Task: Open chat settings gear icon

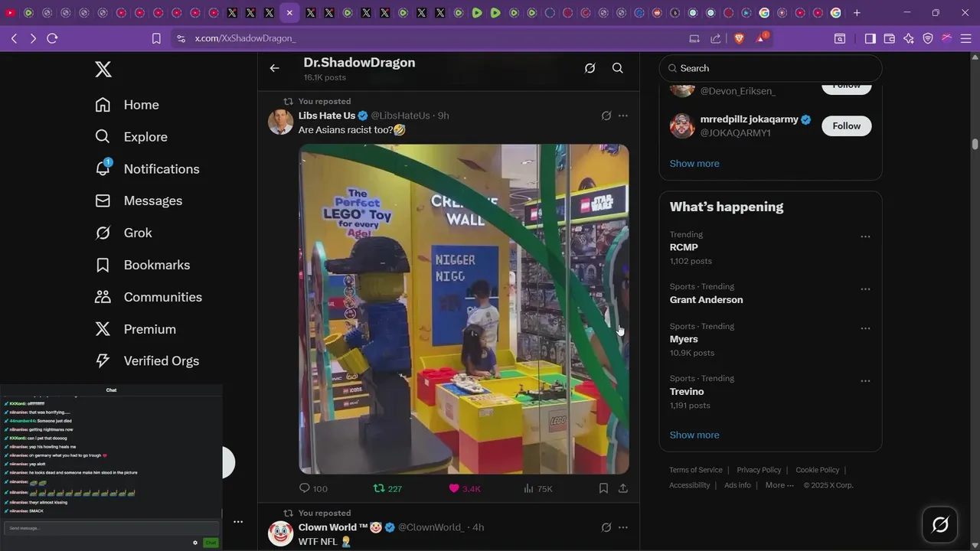Action: 195,543
